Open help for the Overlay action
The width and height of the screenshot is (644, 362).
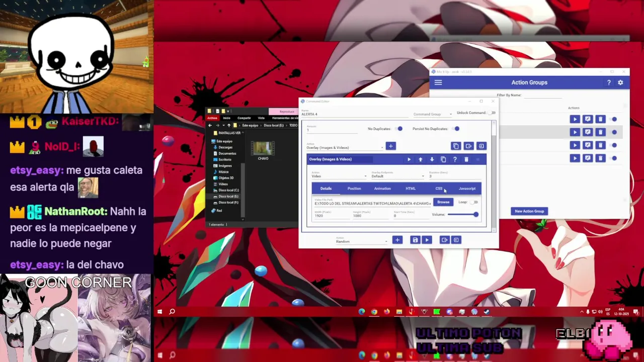(x=455, y=159)
